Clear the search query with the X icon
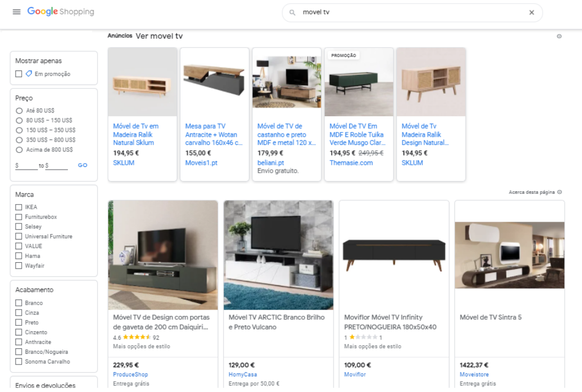 [x=531, y=12]
